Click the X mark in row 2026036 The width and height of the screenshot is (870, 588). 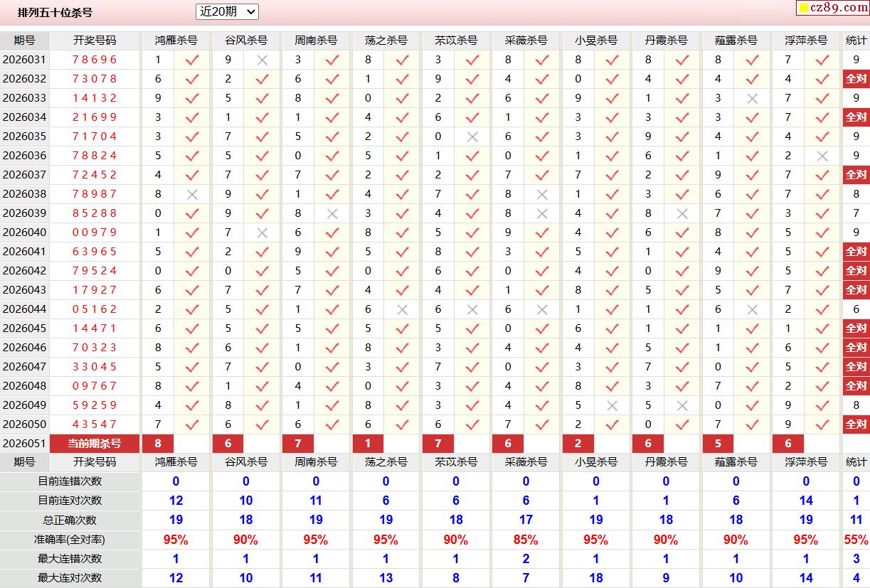click(822, 156)
